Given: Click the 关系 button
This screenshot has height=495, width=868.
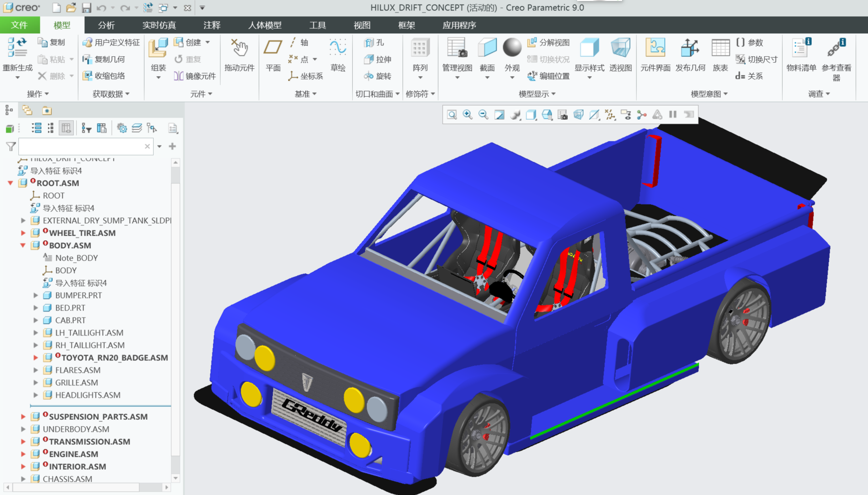Looking at the screenshot, I should [749, 76].
